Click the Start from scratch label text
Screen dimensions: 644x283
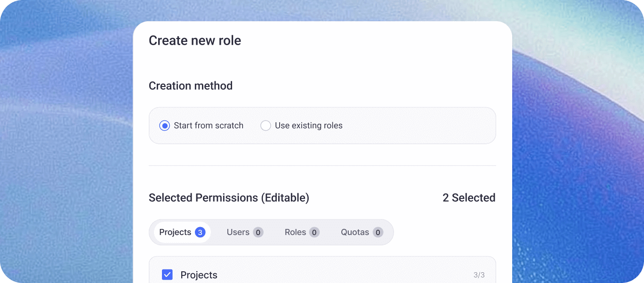[209, 126]
